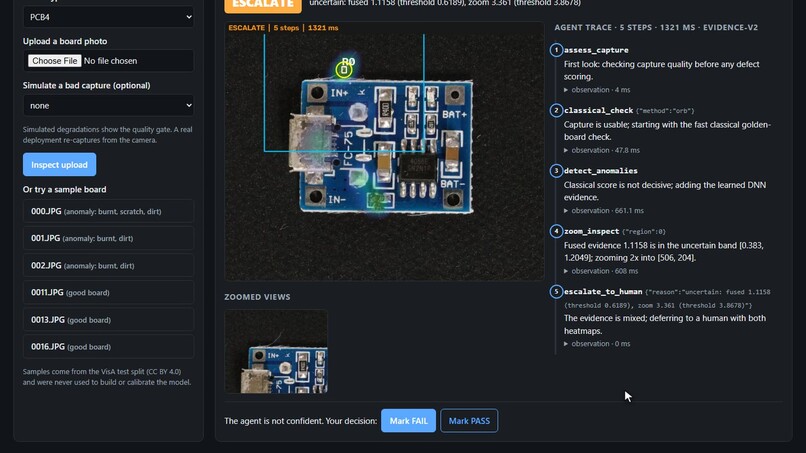Select sample board 001.JPG
Screen dimensions: 806x453
coord(108,238)
